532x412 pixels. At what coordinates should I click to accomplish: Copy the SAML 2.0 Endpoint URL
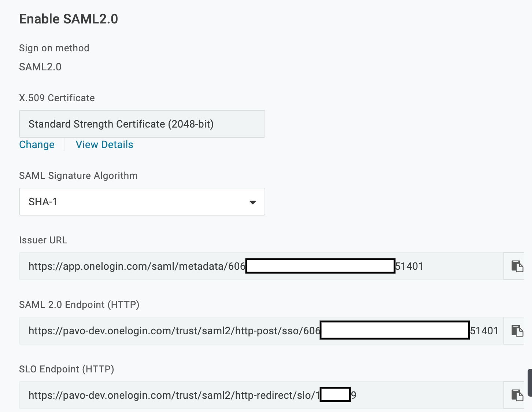click(x=517, y=331)
